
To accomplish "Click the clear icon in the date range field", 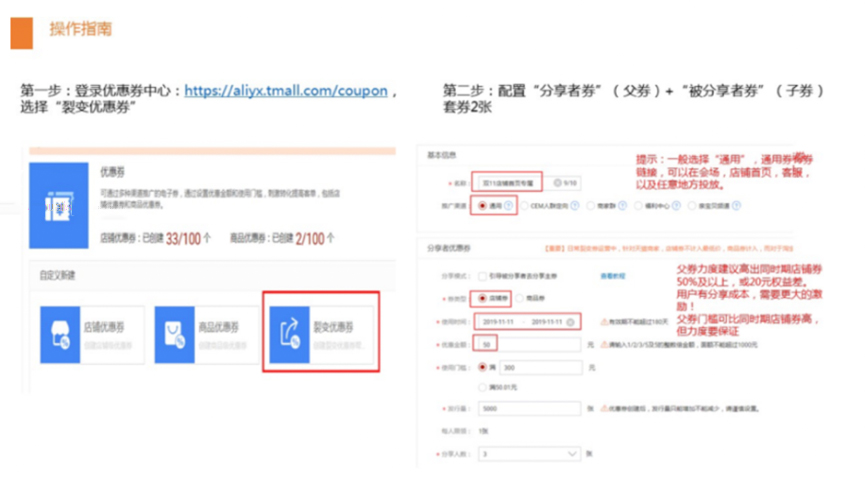I will pyautogui.click(x=571, y=321).
